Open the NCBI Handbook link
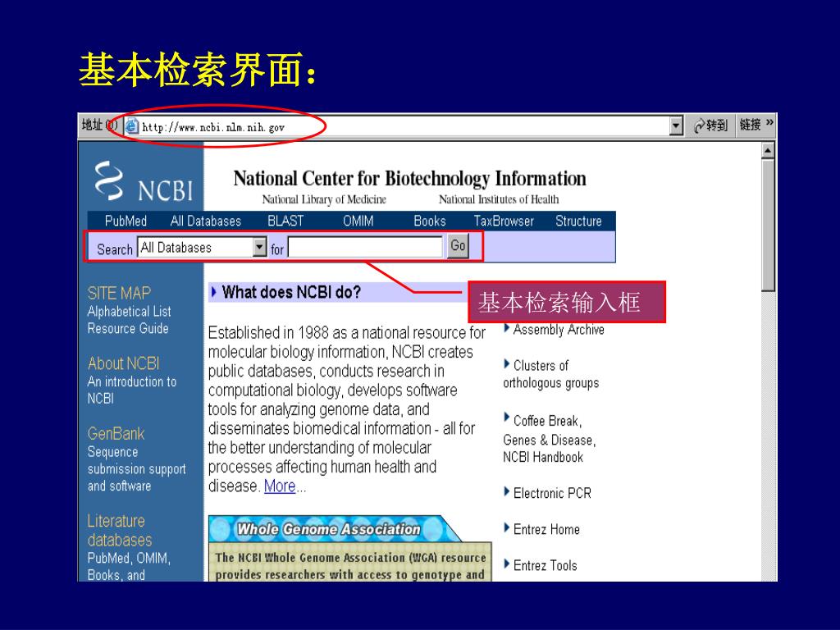 tap(543, 457)
